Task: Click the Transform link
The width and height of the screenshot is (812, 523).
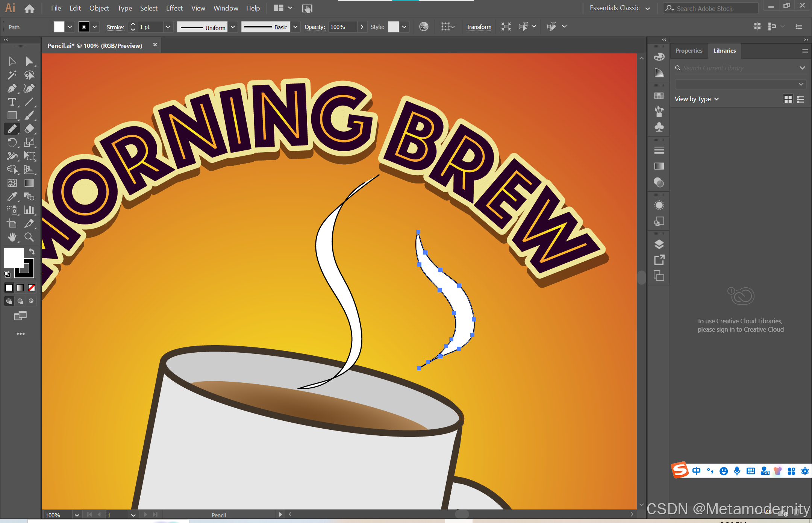Action: [x=479, y=27]
